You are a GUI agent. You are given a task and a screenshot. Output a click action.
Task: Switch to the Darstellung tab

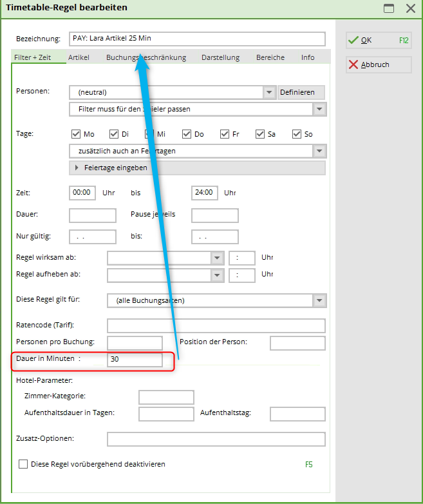[220, 57]
